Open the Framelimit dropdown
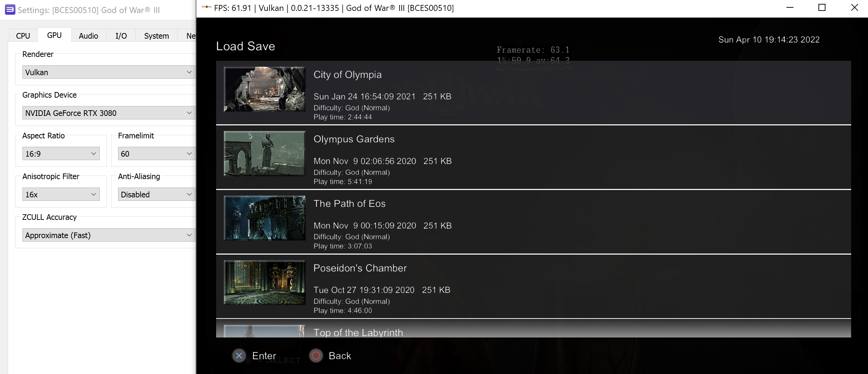Viewport: 868px width, 374px height. pos(156,153)
